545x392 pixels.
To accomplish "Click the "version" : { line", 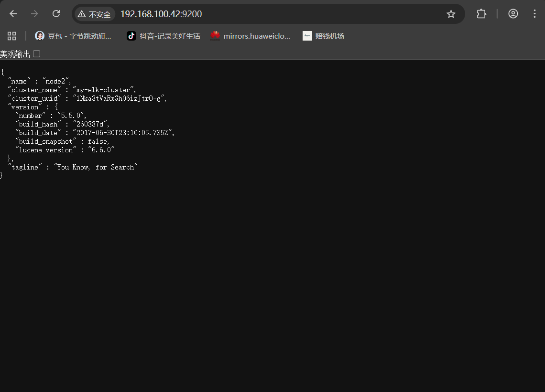I will (x=33, y=107).
